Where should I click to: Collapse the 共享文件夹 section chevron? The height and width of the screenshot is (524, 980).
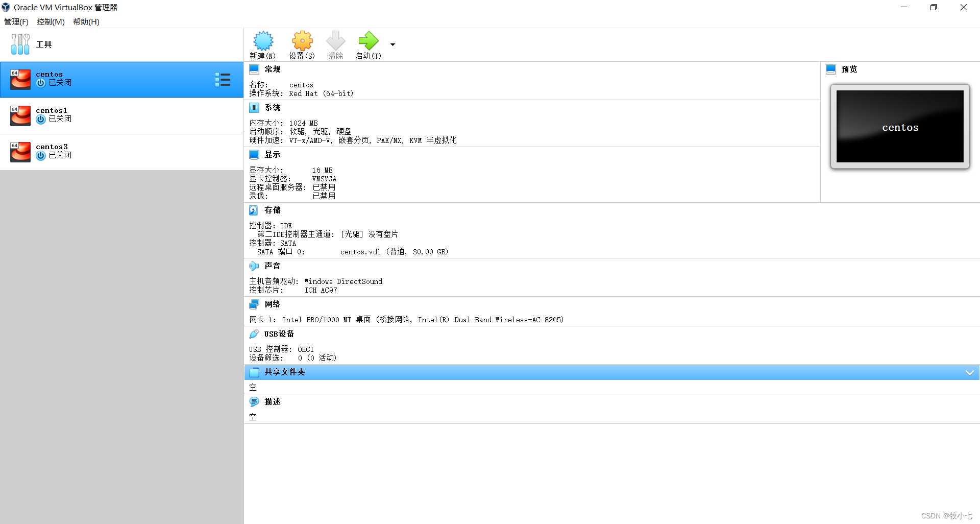pyautogui.click(x=970, y=372)
